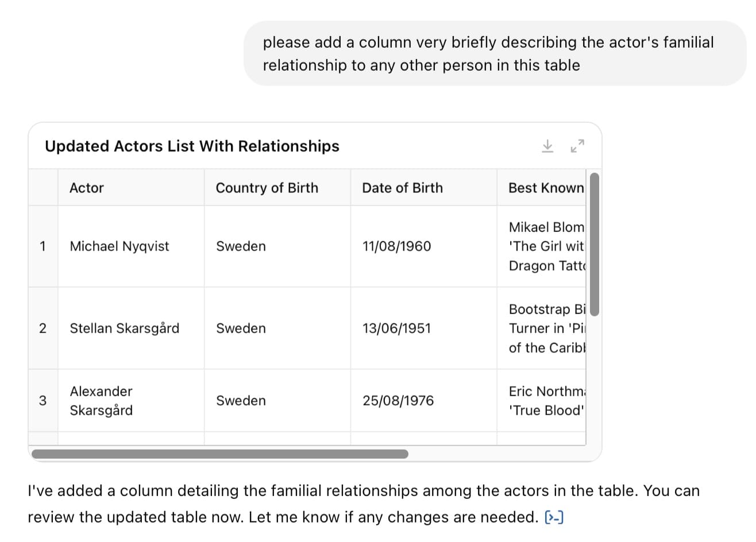The height and width of the screenshot is (542, 756).
Task: Select the Country of Birth column header
Action: coord(267,188)
